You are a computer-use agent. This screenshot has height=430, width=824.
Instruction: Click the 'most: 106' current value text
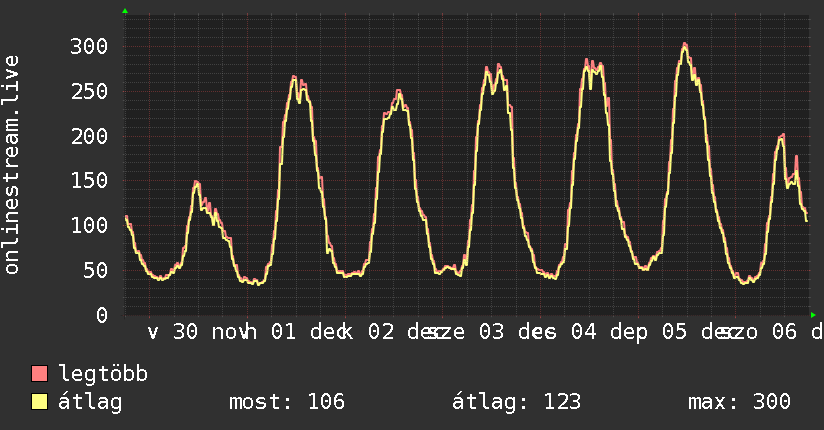coord(287,402)
